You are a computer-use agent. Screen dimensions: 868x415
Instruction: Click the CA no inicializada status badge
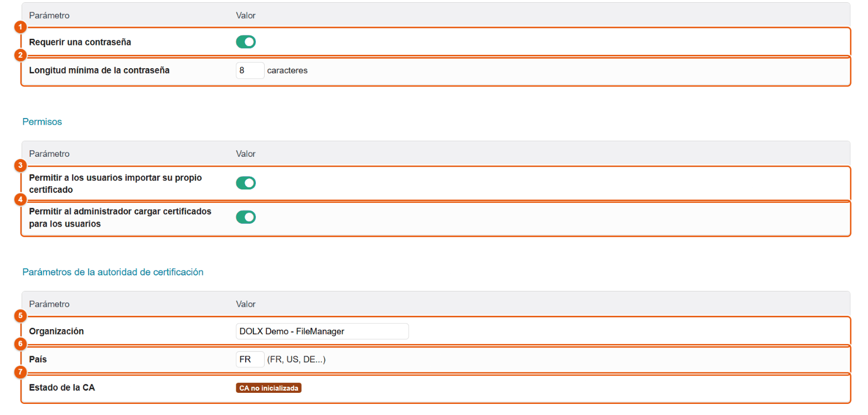pyautogui.click(x=269, y=388)
